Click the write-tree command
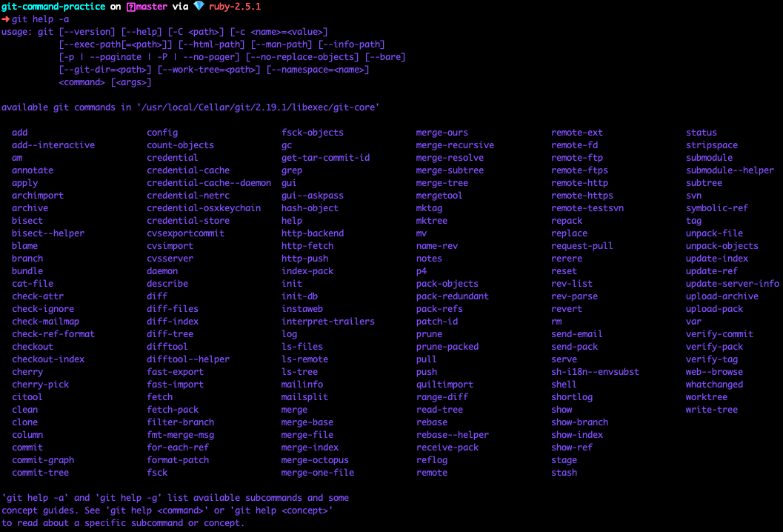783x532 pixels. 711,410
